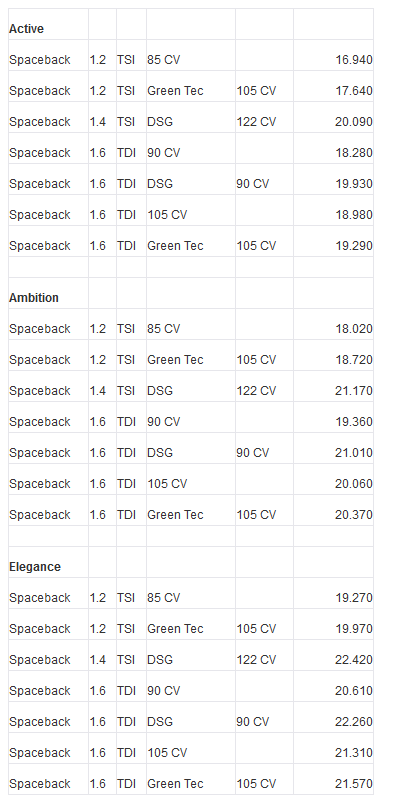403x802 pixels.
Task: Click the 20.090 price cell
Action: tap(354, 122)
